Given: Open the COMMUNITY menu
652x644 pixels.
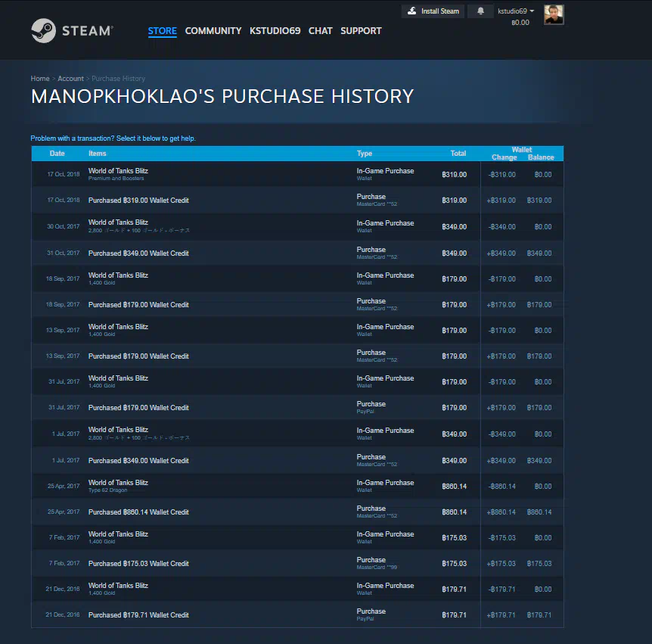Looking at the screenshot, I should [213, 31].
